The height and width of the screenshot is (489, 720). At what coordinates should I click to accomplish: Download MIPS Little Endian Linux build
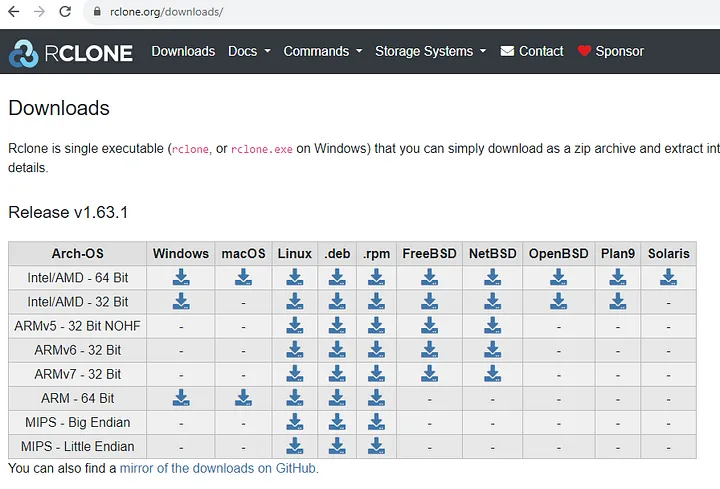tap(295, 446)
